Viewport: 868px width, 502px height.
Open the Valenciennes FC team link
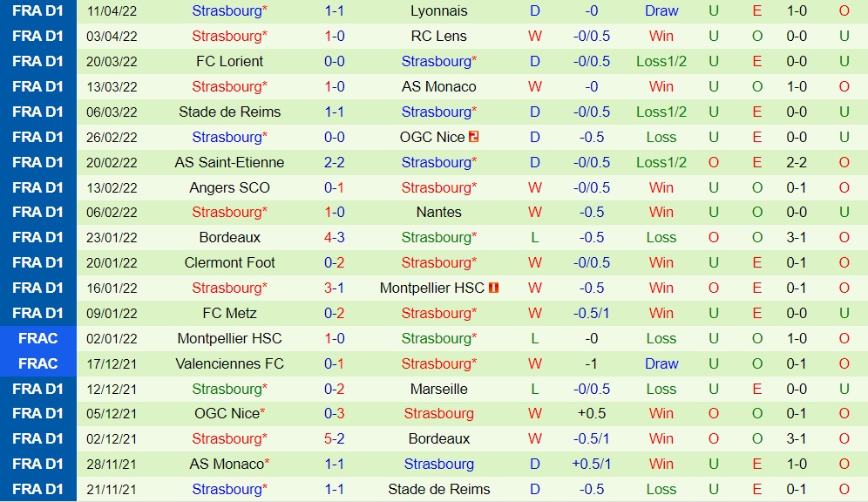[229, 364]
